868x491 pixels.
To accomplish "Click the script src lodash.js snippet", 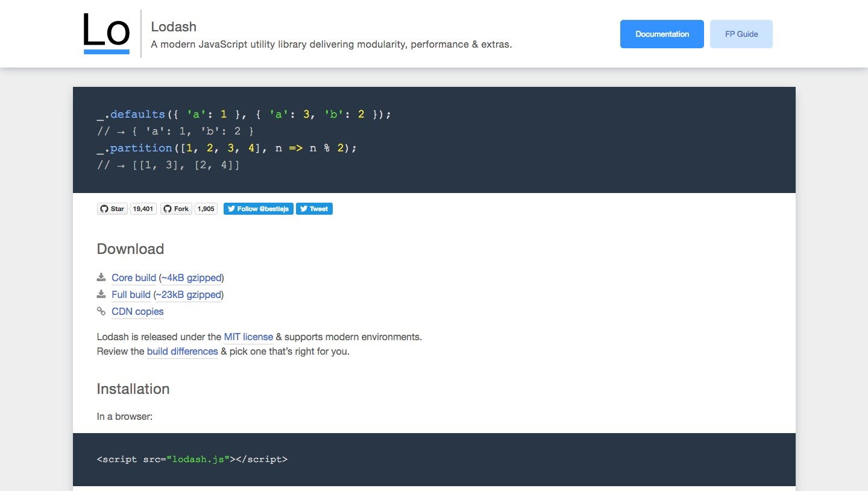I will pyautogui.click(x=192, y=459).
